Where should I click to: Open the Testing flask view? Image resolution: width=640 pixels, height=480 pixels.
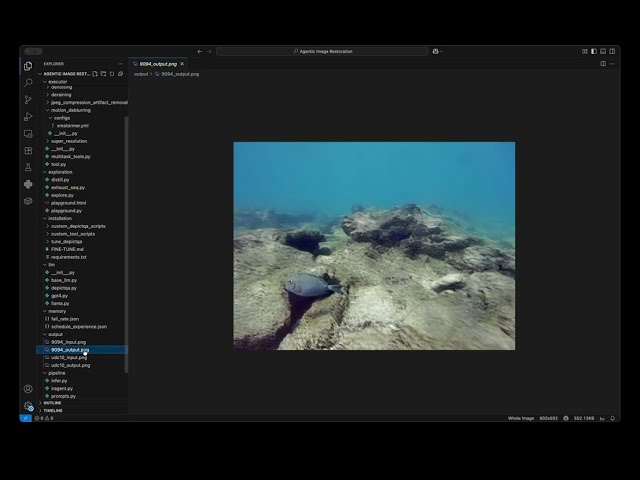pyautogui.click(x=28, y=167)
